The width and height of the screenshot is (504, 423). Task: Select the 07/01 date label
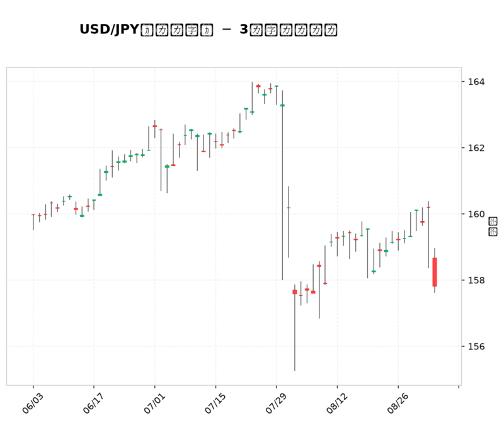coord(154,403)
